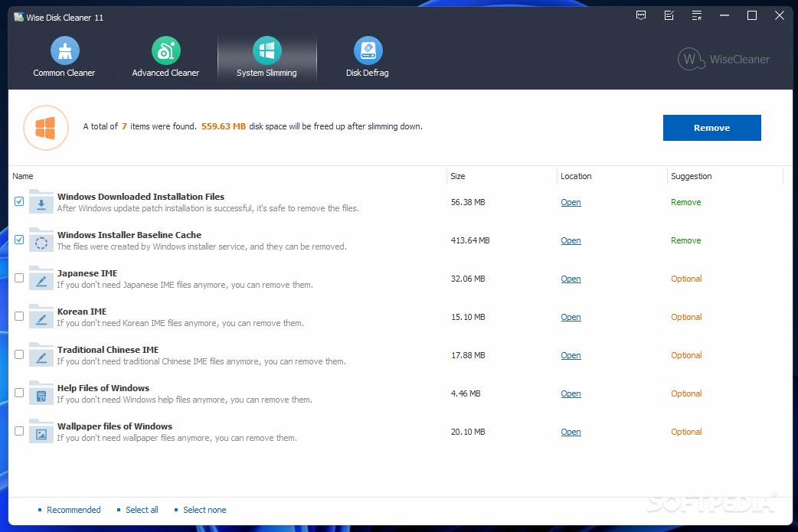Click the Optional suggestion for Wallpaper files
Viewport: 798px width, 532px height.
click(x=686, y=432)
